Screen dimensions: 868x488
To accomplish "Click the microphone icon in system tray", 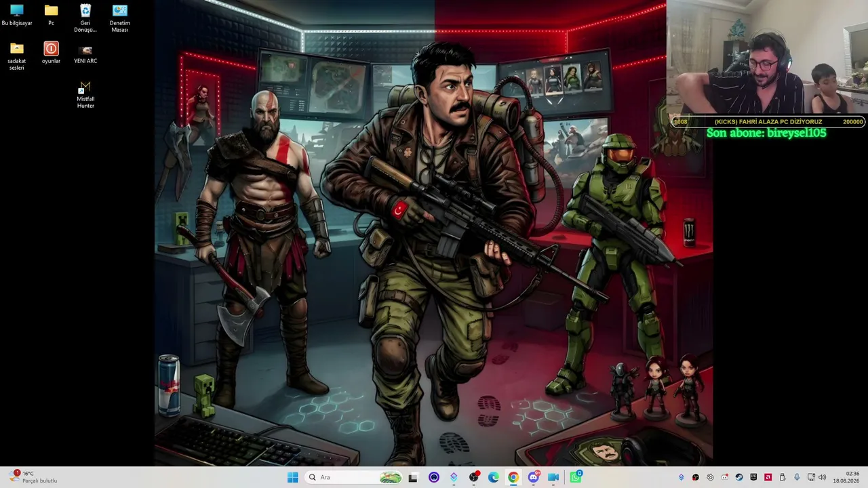I will coord(797,477).
